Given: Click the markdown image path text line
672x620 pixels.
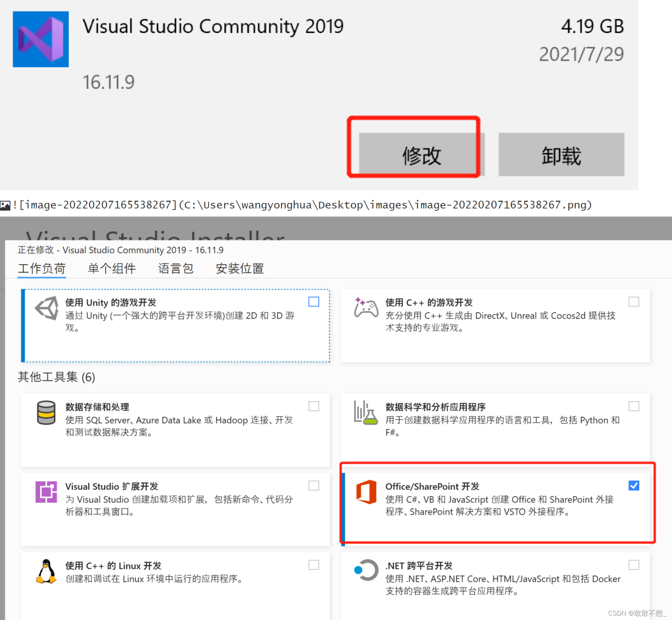Looking at the screenshot, I should [x=302, y=205].
